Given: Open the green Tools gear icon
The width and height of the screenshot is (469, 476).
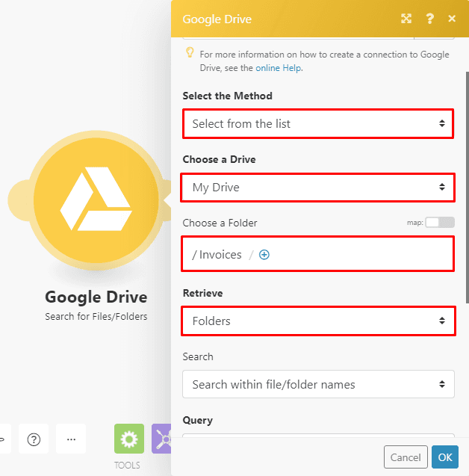Looking at the screenshot, I should (128, 439).
